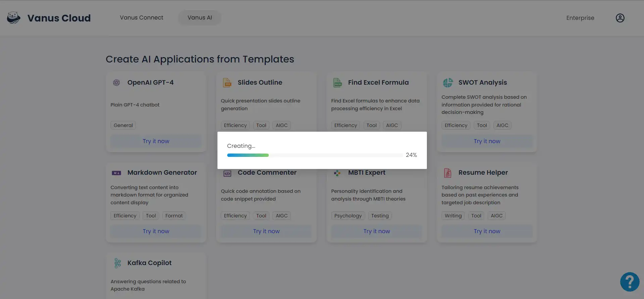Click the OpenAI GPT-4 card title
644x299 pixels.
tap(150, 82)
